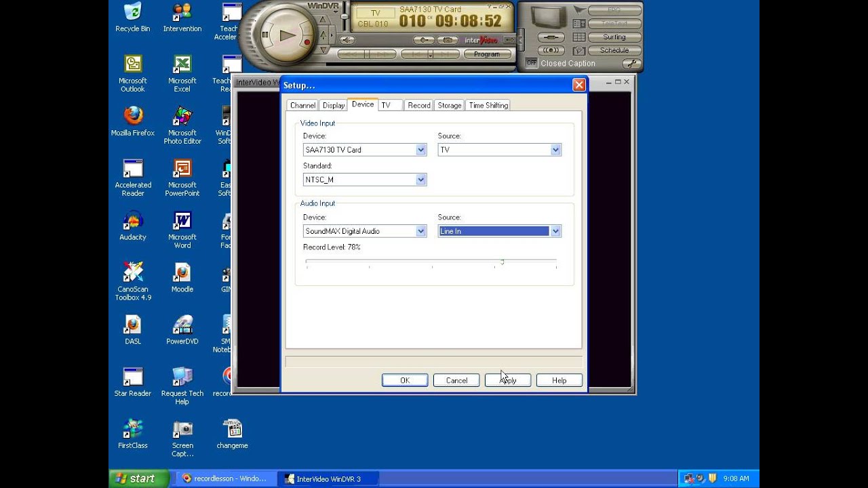Click the Surfing grid icon
The height and width of the screenshot is (488, 868).
pos(579,37)
